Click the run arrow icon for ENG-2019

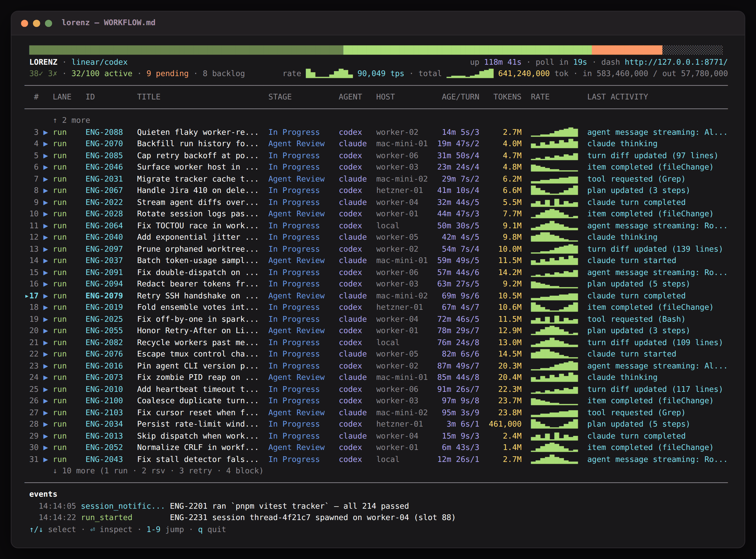click(46, 307)
